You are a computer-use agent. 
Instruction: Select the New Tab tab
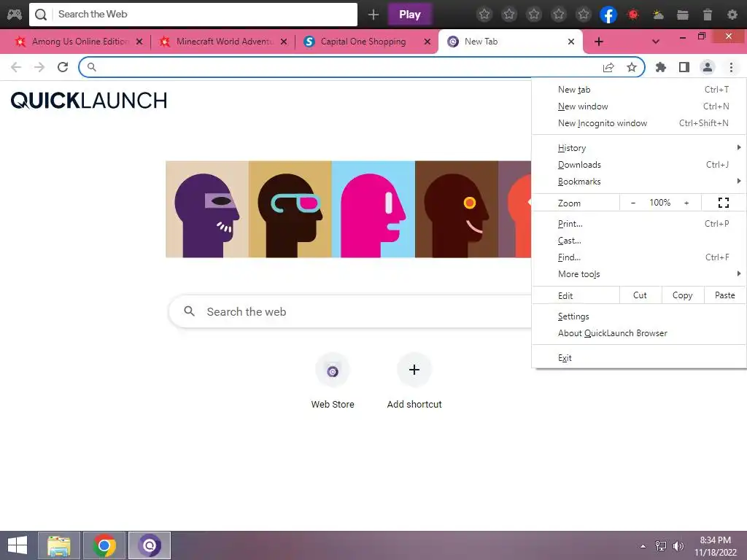tap(508, 42)
